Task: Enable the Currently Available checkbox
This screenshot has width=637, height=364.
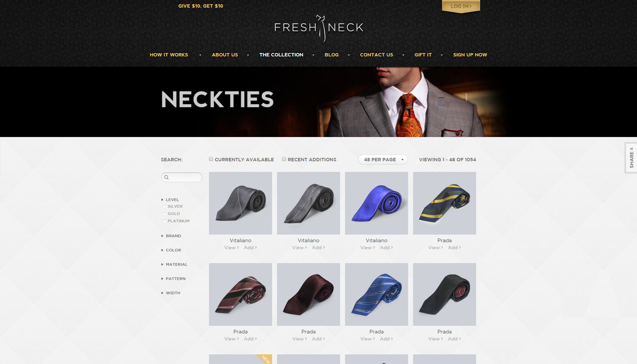Action: pos(211,159)
